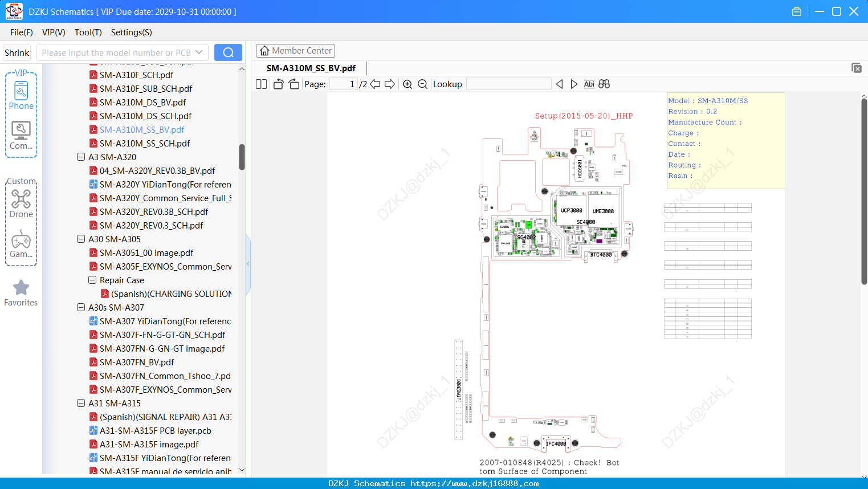Open the File(F) menu
Screen dimensions: 868x489
coord(22,32)
